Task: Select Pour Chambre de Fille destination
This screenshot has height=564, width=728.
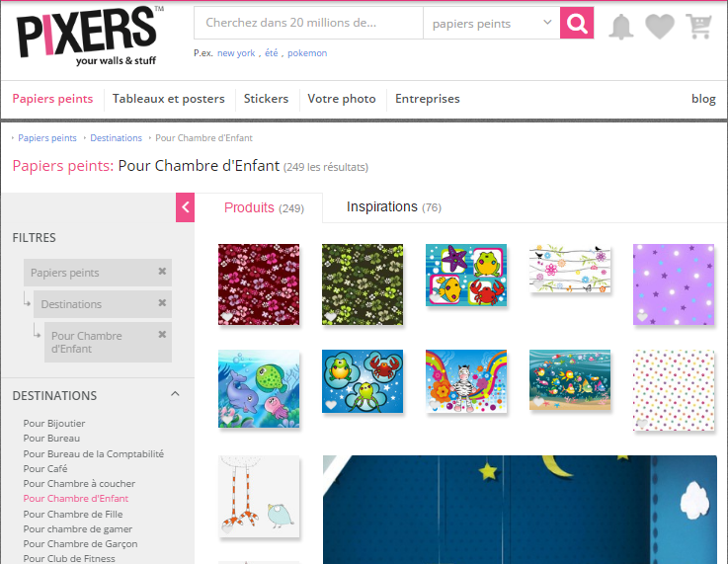Action: click(x=73, y=514)
